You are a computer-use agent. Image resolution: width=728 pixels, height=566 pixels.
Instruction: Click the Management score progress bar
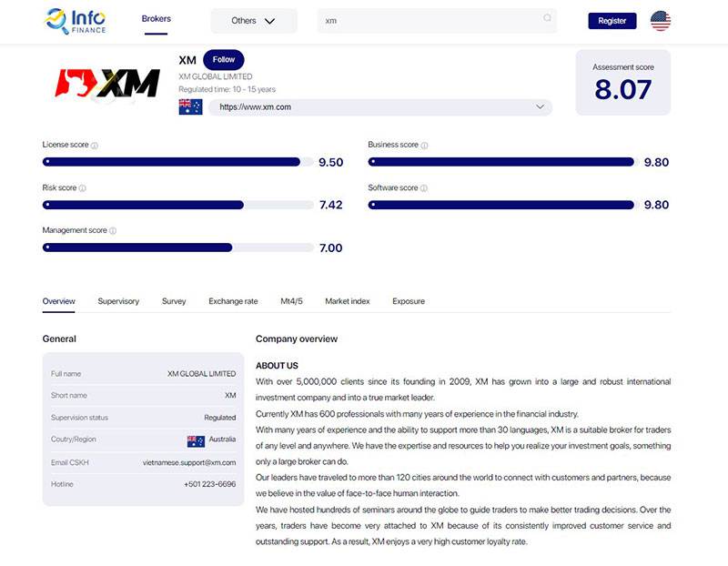177,248
